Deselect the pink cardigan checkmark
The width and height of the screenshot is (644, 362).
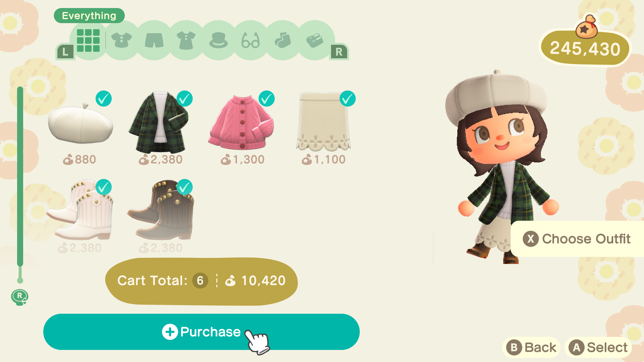[x=266, y=99]
